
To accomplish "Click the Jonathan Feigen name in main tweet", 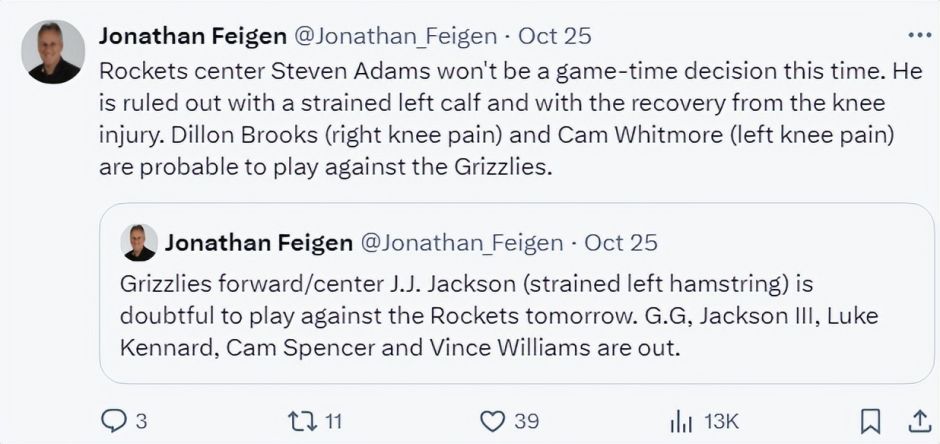I will coord(191,36).
